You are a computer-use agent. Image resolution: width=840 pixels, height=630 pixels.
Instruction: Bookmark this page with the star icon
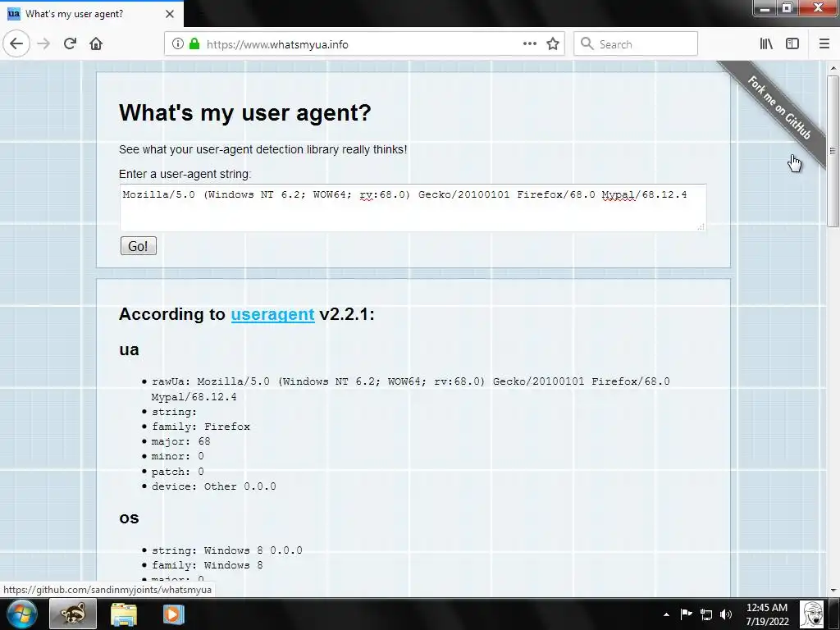[553, 44]
